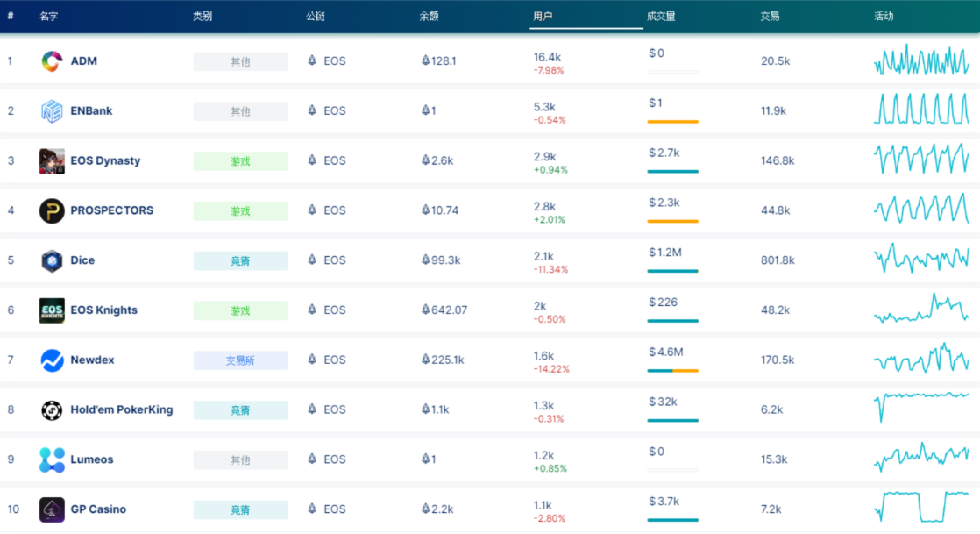
Task: Click the ENBank logo icon
Action: [52, 111]
